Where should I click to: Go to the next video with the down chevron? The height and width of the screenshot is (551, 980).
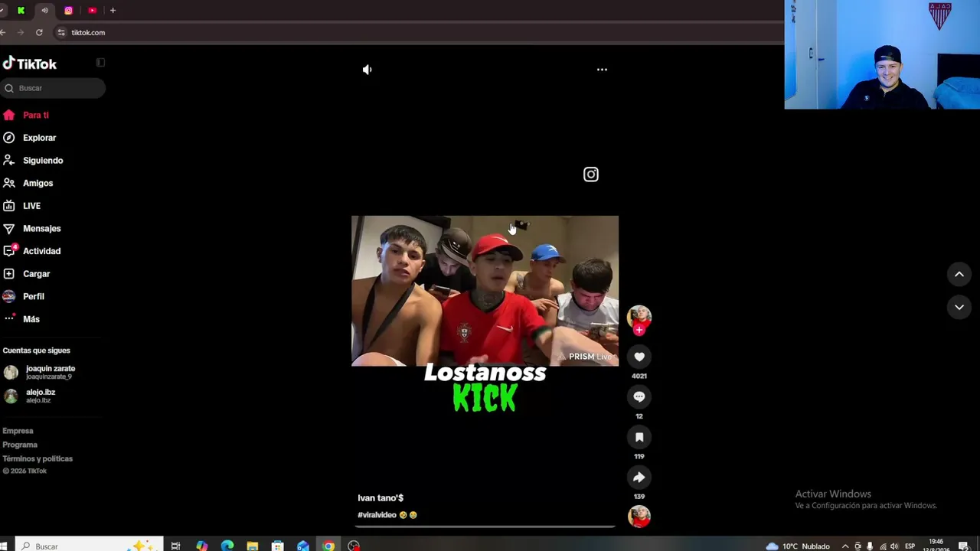959,307
